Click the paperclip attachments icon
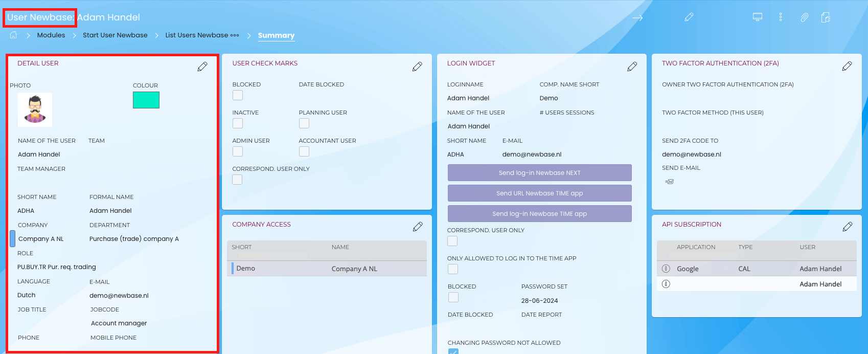868x354 pixels. coord(804,17)
